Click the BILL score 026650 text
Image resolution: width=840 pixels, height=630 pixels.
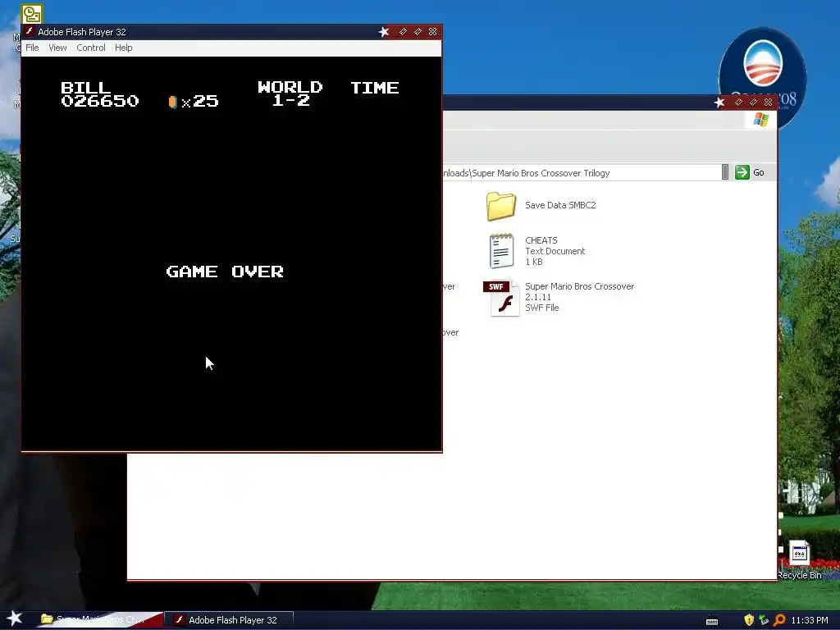[99, 94]
